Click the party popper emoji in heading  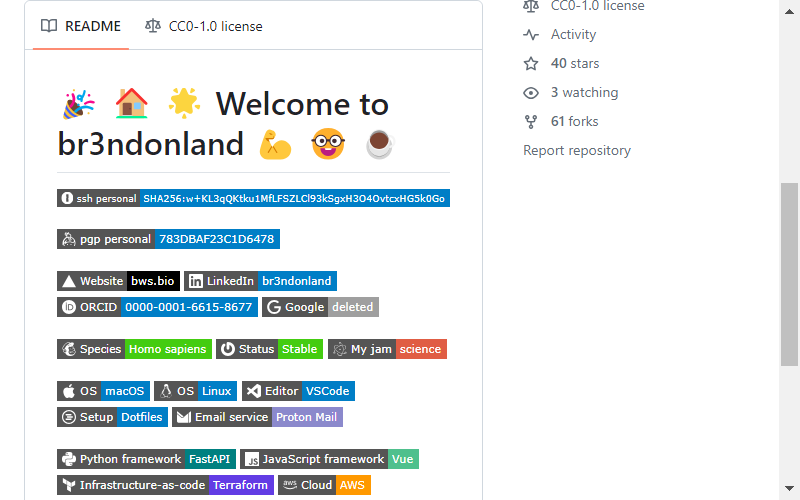[79, 104]
